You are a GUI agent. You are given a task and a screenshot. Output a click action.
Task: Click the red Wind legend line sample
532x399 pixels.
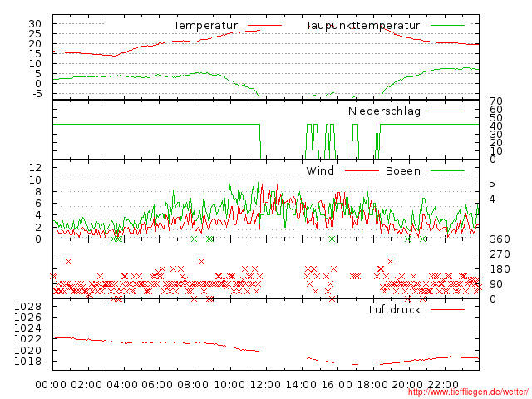[x=362, y=171]
